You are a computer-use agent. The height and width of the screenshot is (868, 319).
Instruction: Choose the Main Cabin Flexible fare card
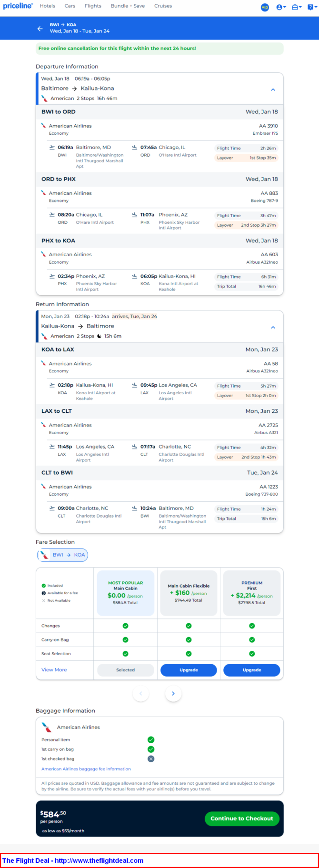point(189,593)
